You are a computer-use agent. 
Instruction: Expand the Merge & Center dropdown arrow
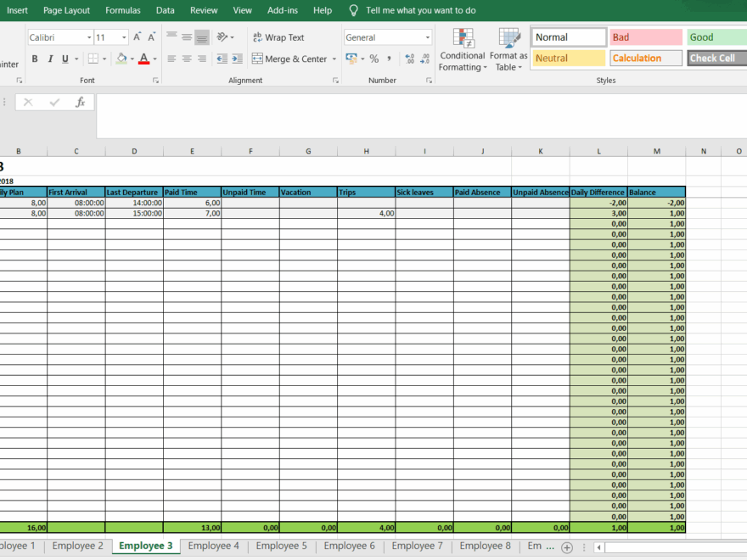point(334,59)
